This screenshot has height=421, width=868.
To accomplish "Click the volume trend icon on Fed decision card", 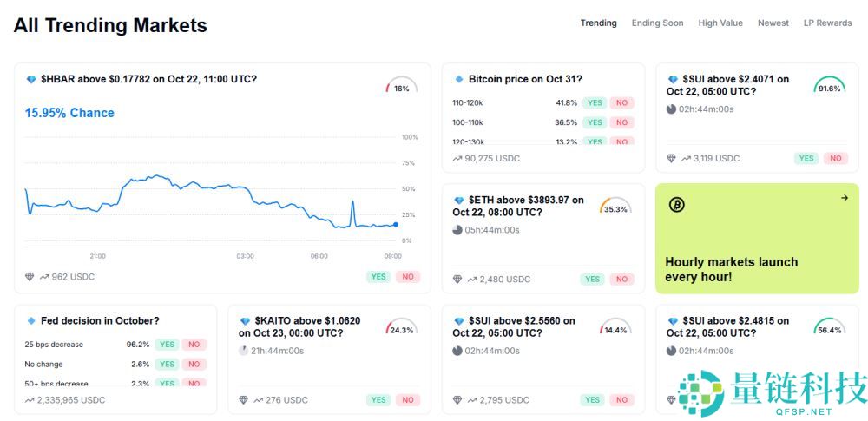I will point(30,400).
